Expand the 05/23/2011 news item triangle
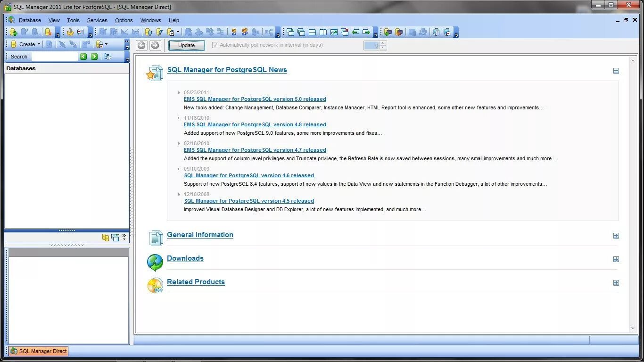644x362 pixels. (x=179, y=92)
